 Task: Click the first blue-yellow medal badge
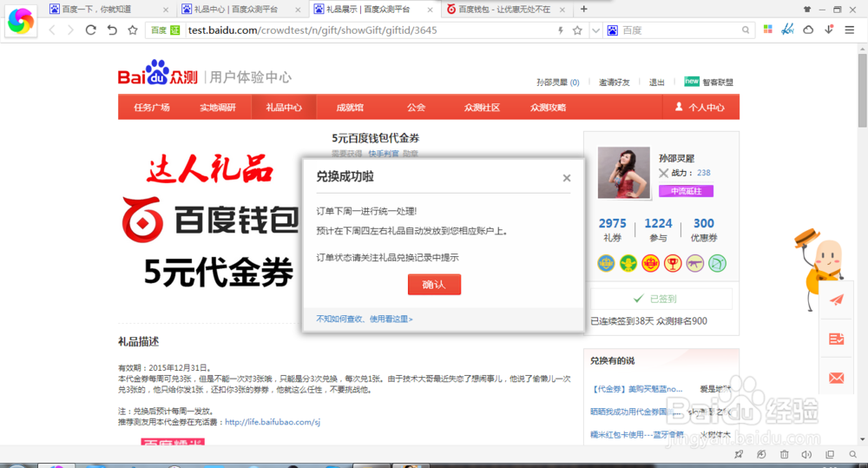606,263
